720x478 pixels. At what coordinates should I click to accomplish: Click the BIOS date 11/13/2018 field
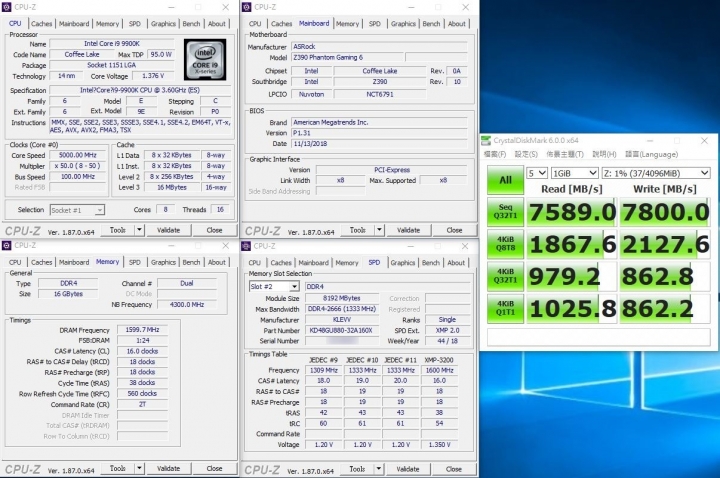pyautogui.click(x=379, y=144)
